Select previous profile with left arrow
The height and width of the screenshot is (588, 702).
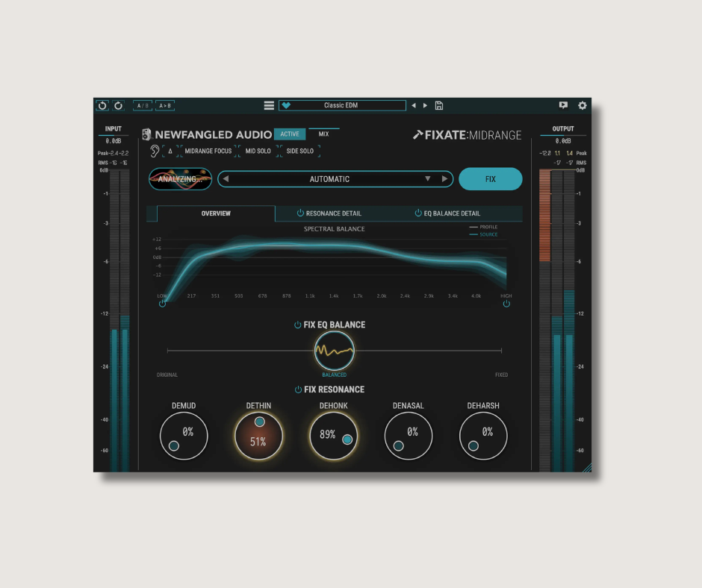tap(226, 179)
